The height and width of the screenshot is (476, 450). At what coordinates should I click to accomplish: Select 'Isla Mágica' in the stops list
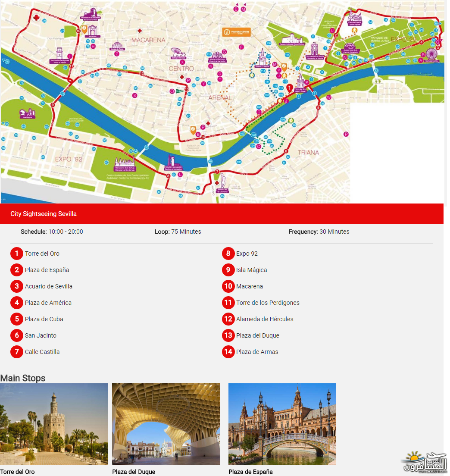[x=252, y=270]
